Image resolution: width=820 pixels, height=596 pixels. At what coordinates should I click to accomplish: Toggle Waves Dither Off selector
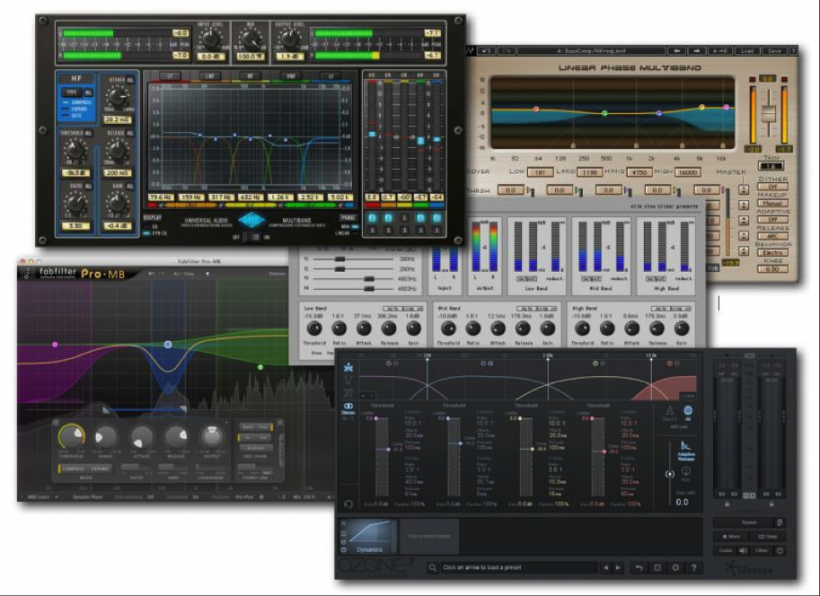point(772,187)
